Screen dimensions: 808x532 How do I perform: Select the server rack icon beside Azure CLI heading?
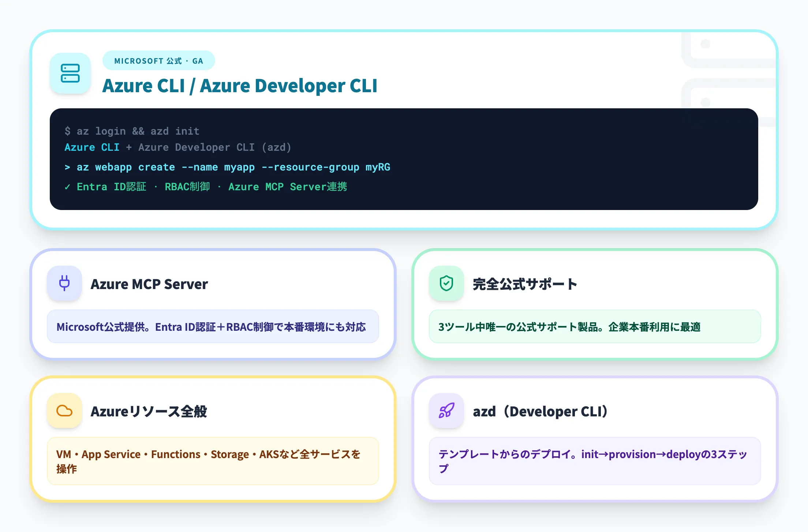pos(70,73)
